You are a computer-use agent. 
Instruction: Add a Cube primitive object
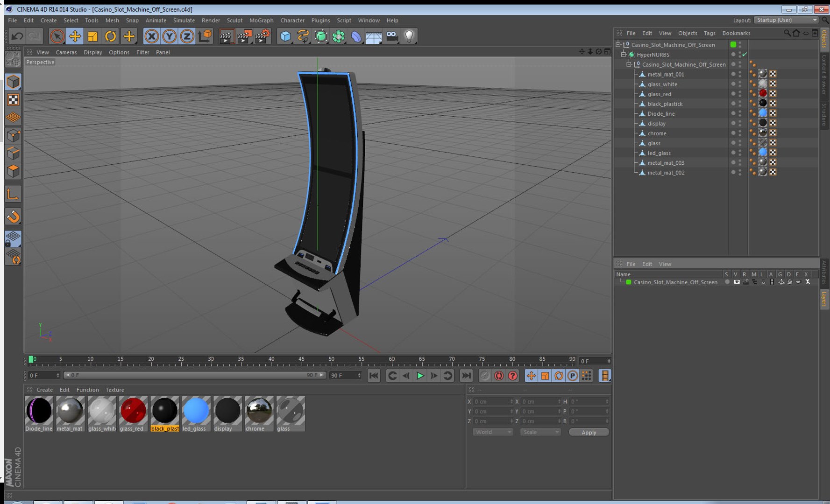pyautogui.click(x=285, y=36)
